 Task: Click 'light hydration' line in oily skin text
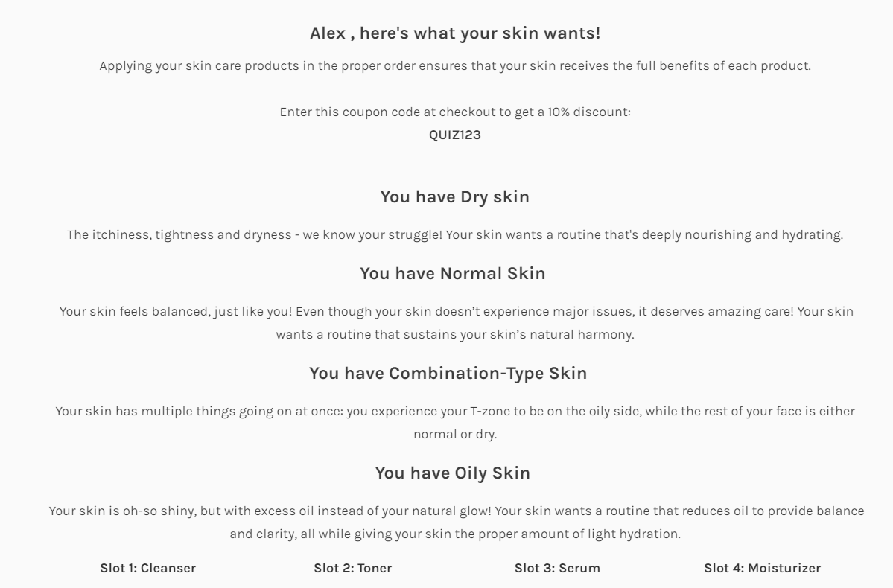455,534
